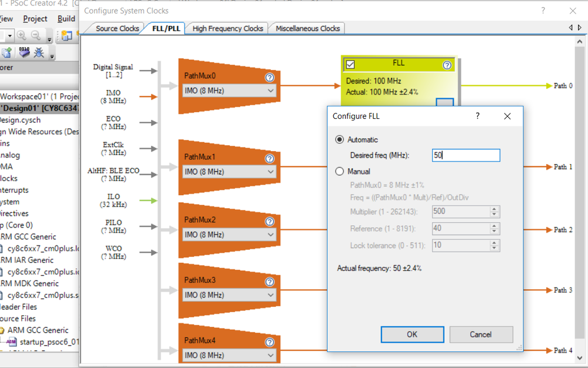Viewport: 588px width, 368px height.
Task: Open help for PathMux3
Action: [x=270, y=282]
